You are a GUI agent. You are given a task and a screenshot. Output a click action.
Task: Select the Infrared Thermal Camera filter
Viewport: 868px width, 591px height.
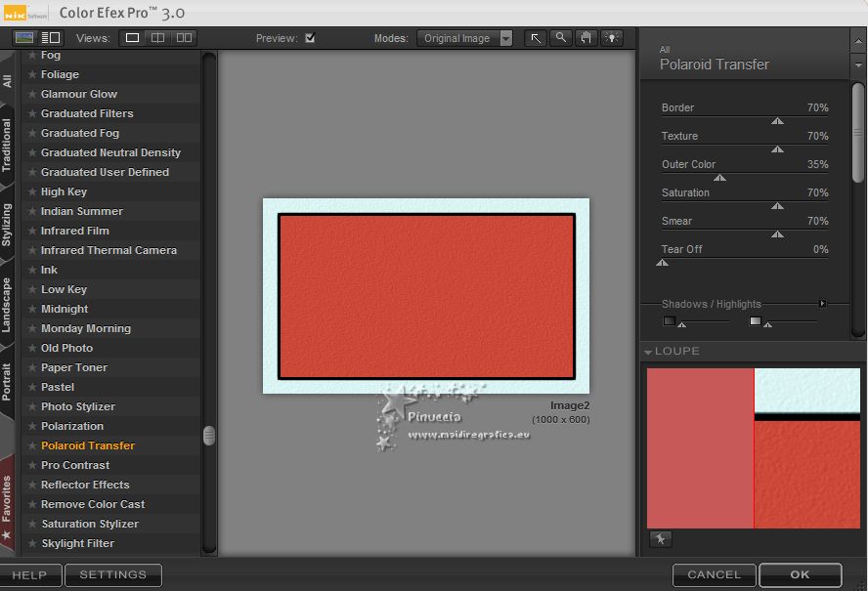pyautogui.click(x=109, y=250)
